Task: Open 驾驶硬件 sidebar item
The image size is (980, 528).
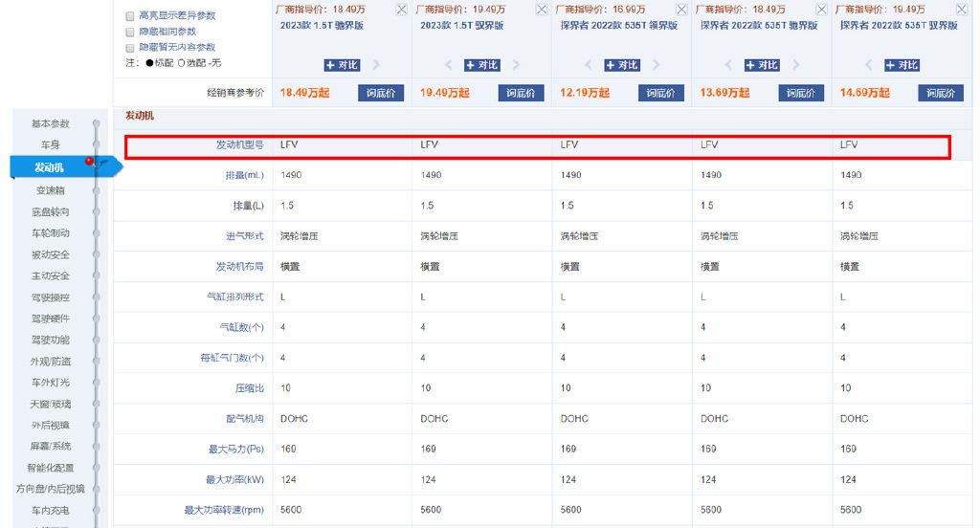Action: click(51, 319)
